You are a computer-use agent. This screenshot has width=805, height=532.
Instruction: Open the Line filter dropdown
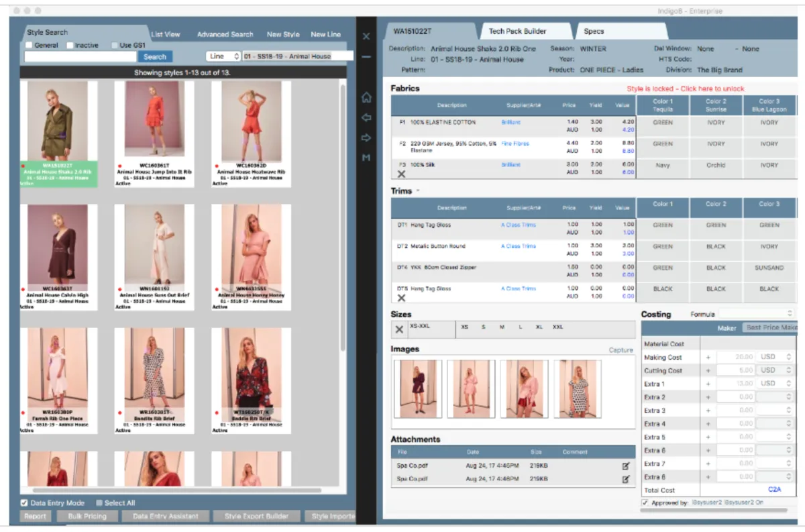coord(223,56)
